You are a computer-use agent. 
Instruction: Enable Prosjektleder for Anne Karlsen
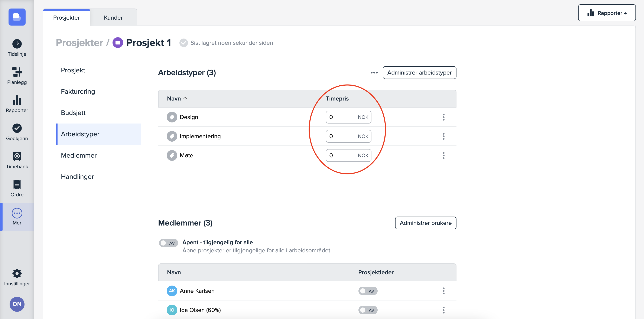pos(368,291)
